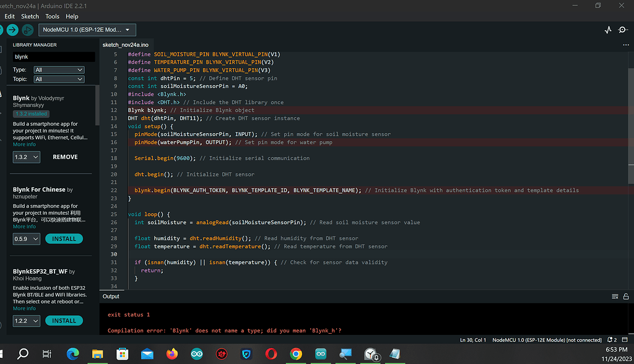The width and height of the screenshot is (634, 364).
Task: Open the Serial Monitor
Action: click(x=623, y=30)
